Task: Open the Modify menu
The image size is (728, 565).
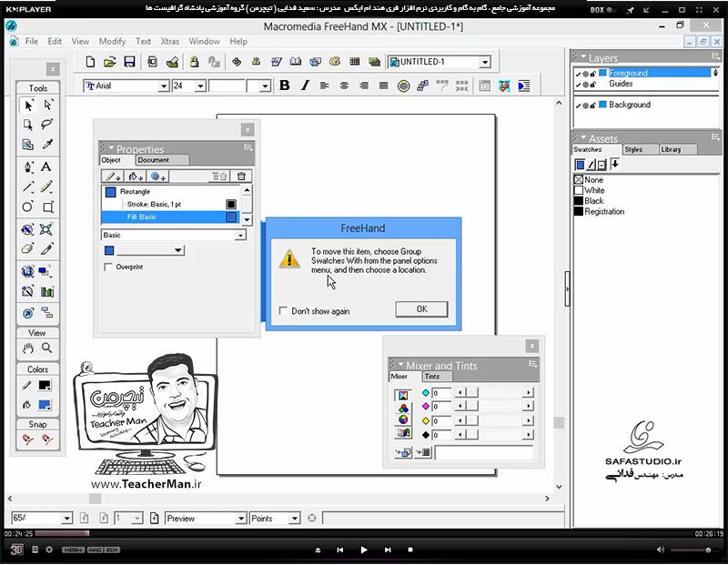Action: pos(112,41)
